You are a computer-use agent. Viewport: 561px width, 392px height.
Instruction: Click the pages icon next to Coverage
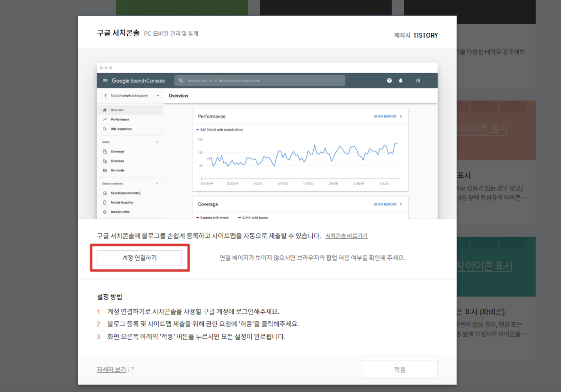tap(105, 151)
